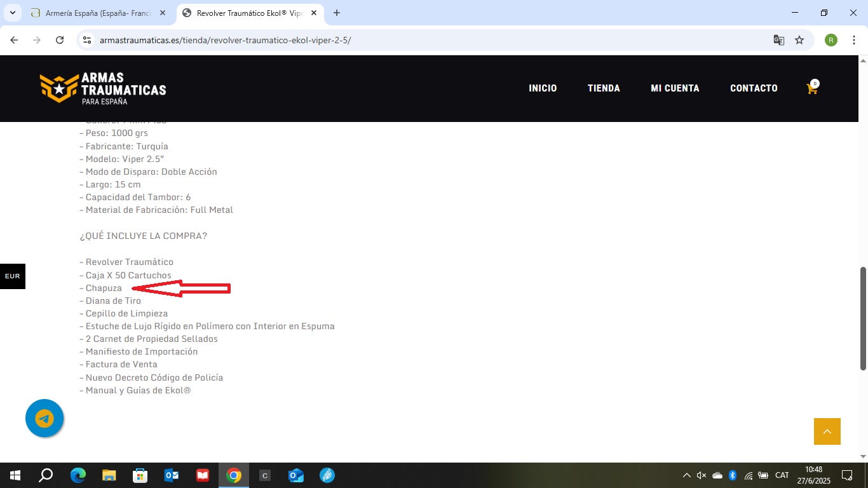The height and width of the screenshot is (488, 868).
Task: View site information icon in the address bar
Action: (x=88, y=40)
